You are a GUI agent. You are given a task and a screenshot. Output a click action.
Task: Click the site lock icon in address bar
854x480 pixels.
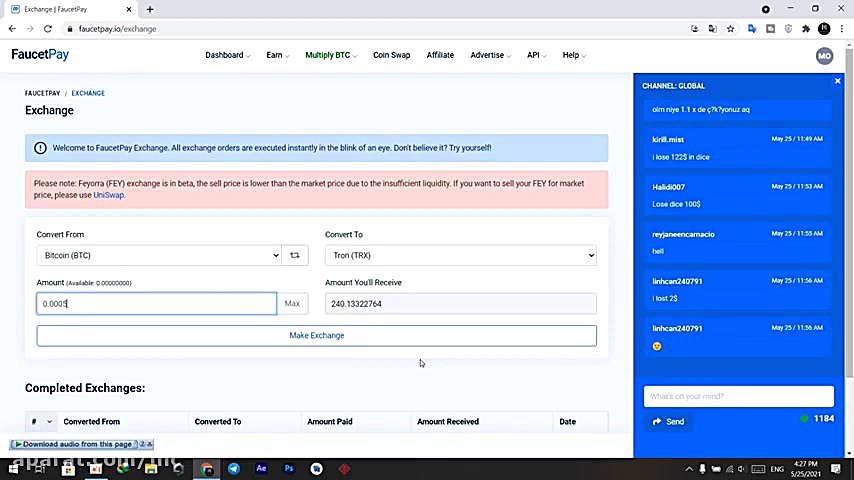point(70,29)
